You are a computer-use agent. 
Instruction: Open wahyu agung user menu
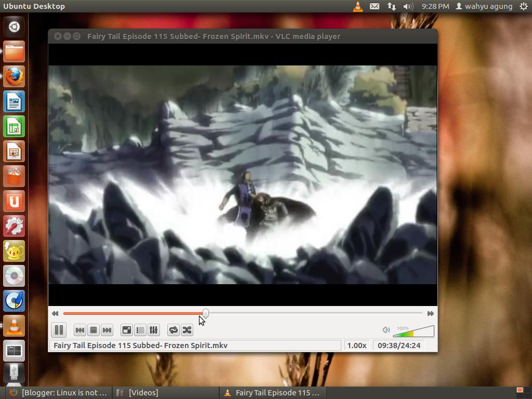(484, 6)
